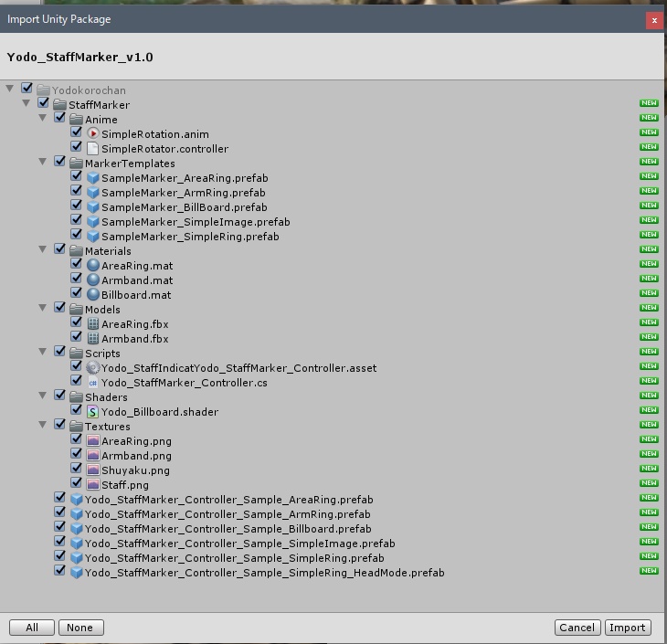Click the SampleMarker_AreaRing.prefab cube icon
The width and height of the screenshot is (667, 644).
click(92, 178)
